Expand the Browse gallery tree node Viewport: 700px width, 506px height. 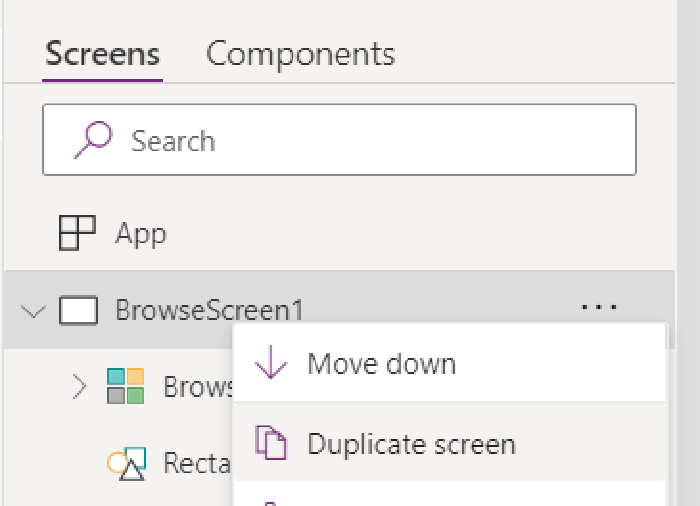pos(79,387)
